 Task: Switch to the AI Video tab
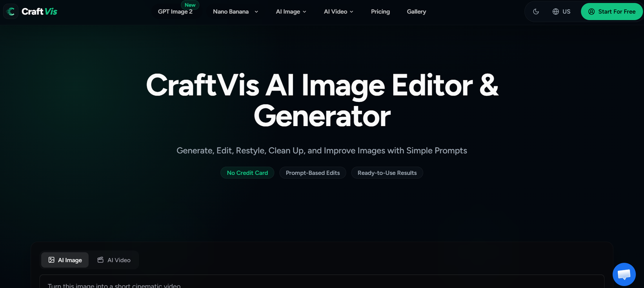[x=114, y=260]
